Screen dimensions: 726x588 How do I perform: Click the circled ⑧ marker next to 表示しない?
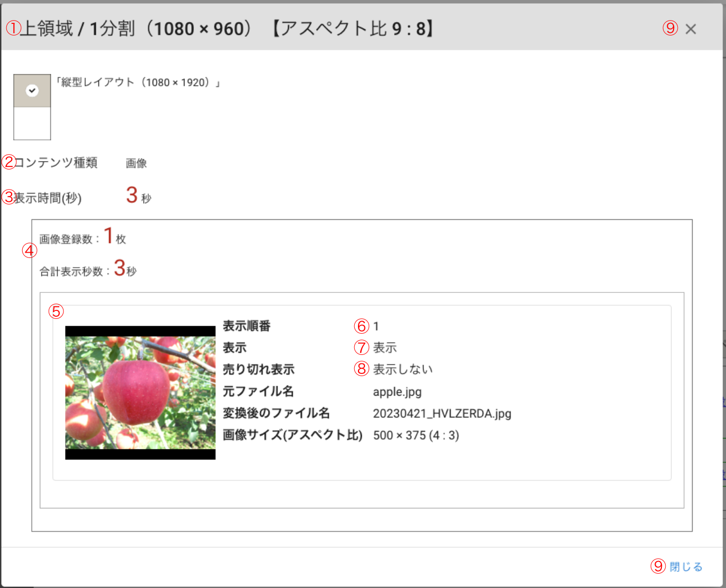[x=362, y=369]
